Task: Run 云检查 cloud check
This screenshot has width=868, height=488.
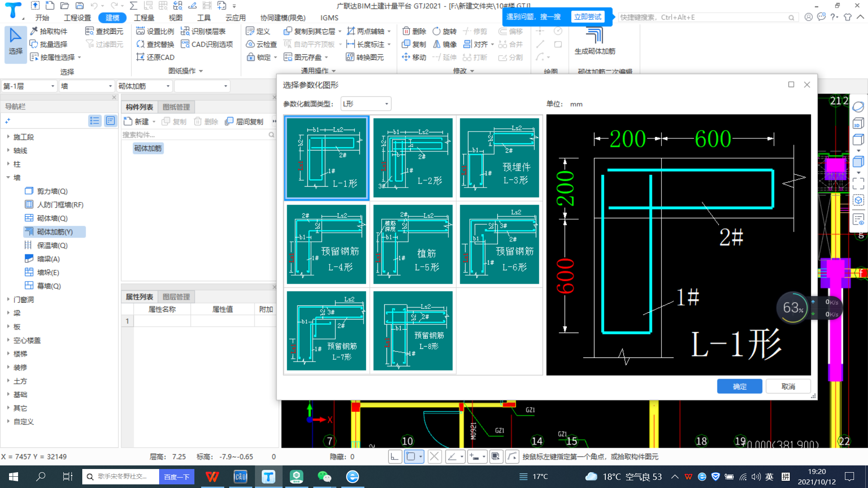Action: pyautogui.click(x=261, y=44)
